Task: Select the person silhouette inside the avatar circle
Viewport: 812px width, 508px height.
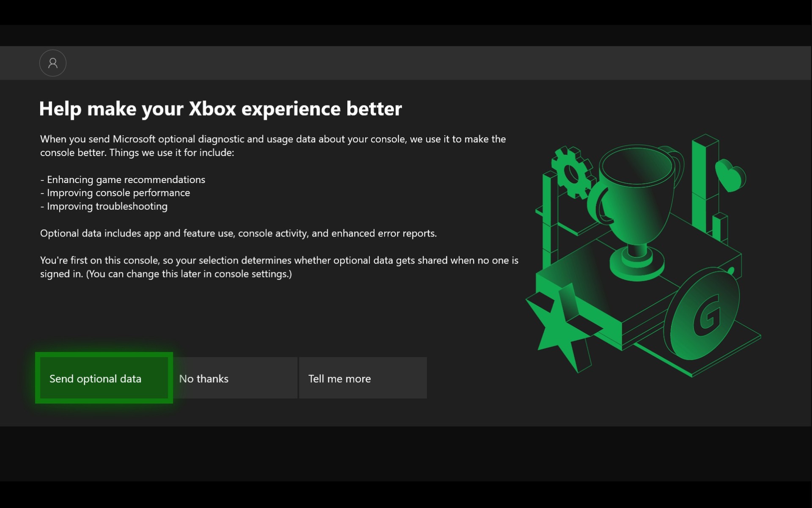Action: pos(52,63)
